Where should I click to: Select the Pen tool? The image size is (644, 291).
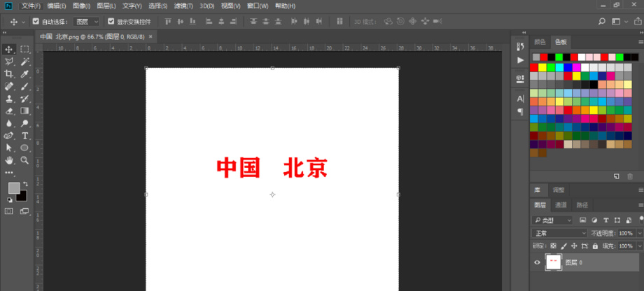click(9, 136)
